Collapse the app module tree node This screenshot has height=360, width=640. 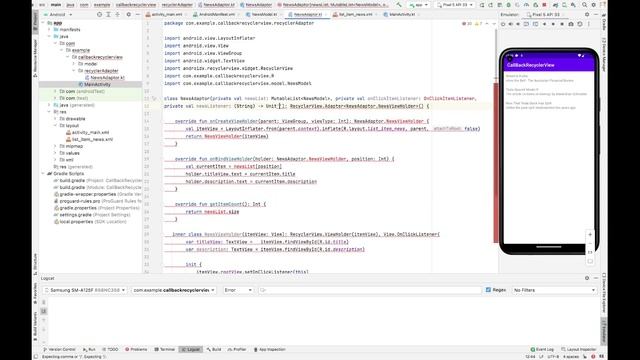tap(43, 23)
